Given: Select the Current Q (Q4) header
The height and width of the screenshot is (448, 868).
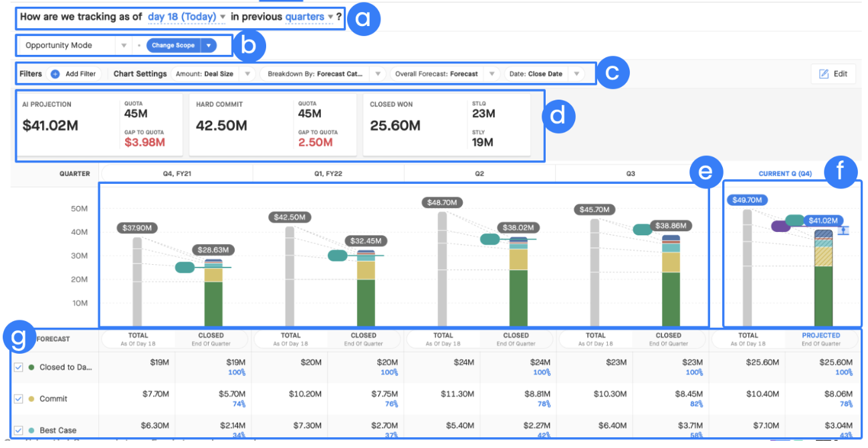Looking at the screenshot, I should click(785, 174).
